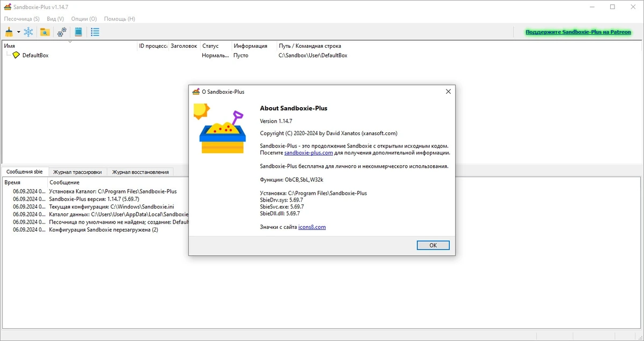Screen dimensions: 644x341
Task: Open the Опции (O) menu
Action: (84, 19)
